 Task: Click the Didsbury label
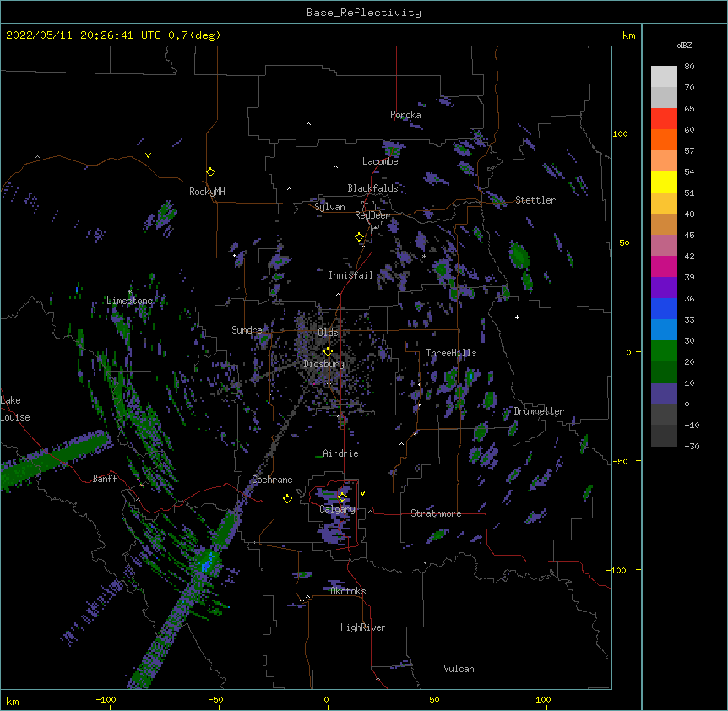coord(324,364)
